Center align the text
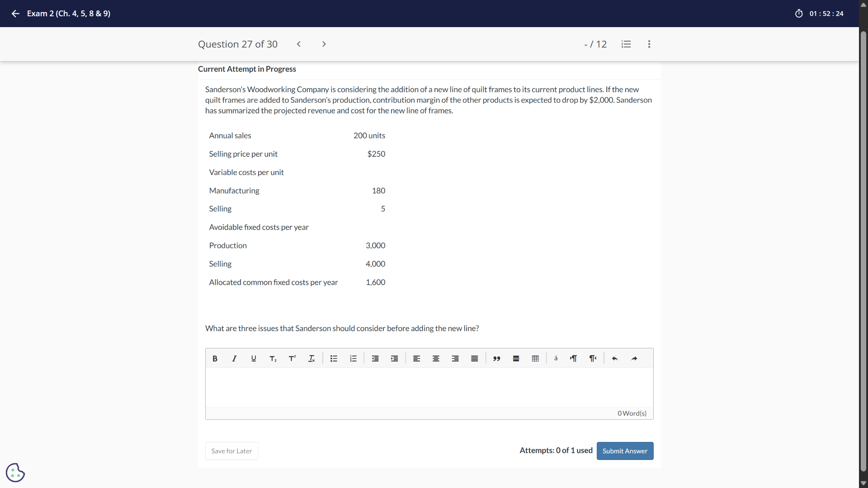This screenshot has width=868, height=488. (436, 358)
